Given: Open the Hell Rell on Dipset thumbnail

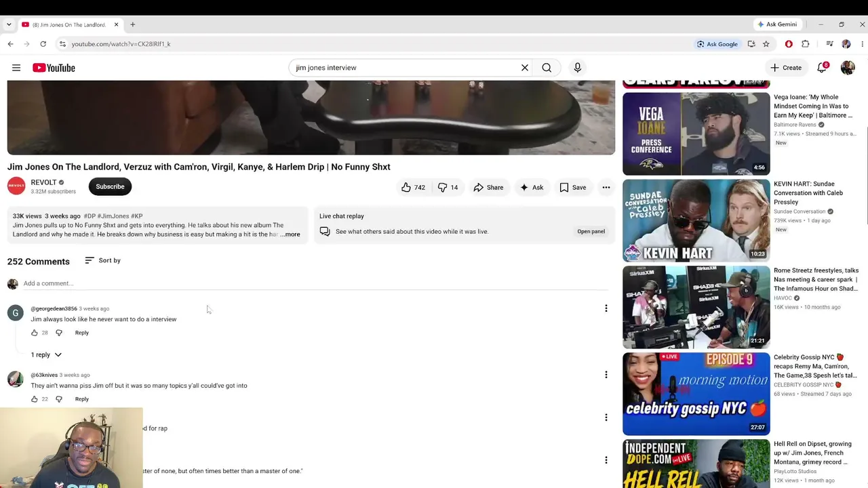Looking at the screenshot, I should [696, 464].
